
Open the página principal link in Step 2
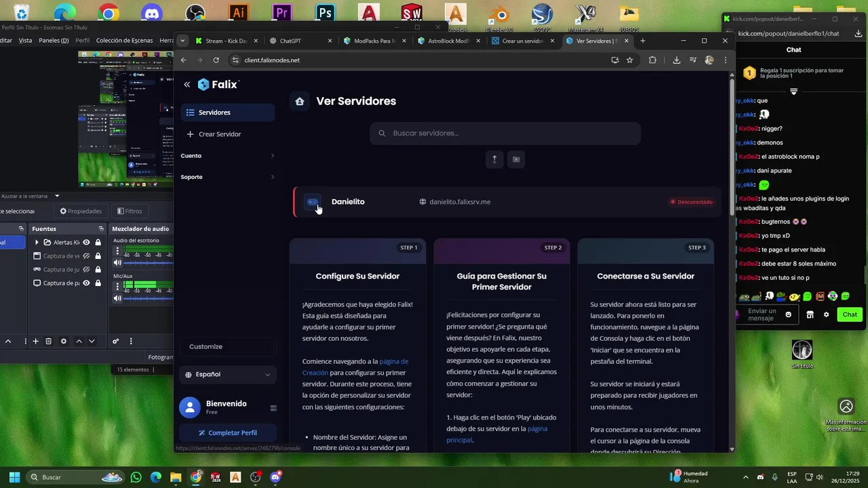tap(496, 434)
